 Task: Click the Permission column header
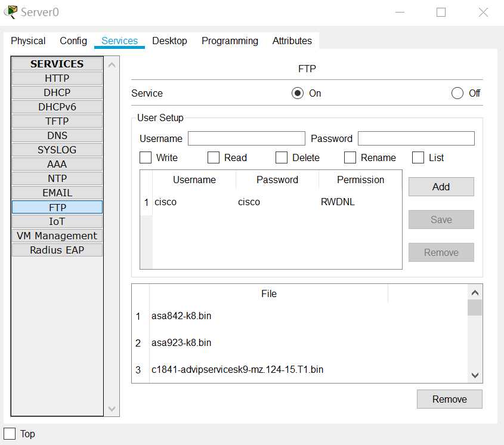click(360, 180)
